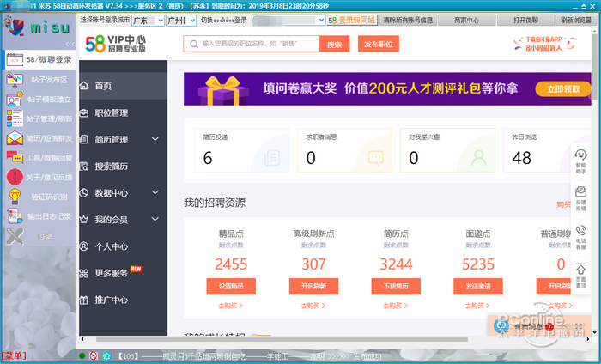Click 立即领取 on the banner

[x=563, y=89]
